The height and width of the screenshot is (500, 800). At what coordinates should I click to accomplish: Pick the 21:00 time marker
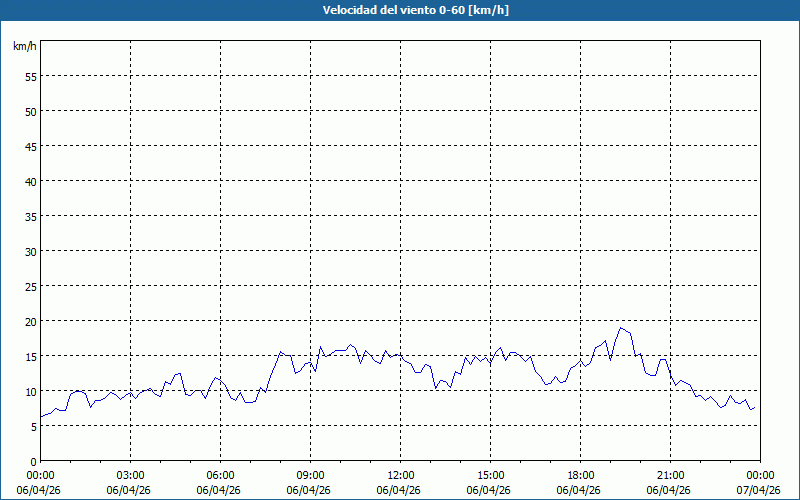click(x=670, y=475)
